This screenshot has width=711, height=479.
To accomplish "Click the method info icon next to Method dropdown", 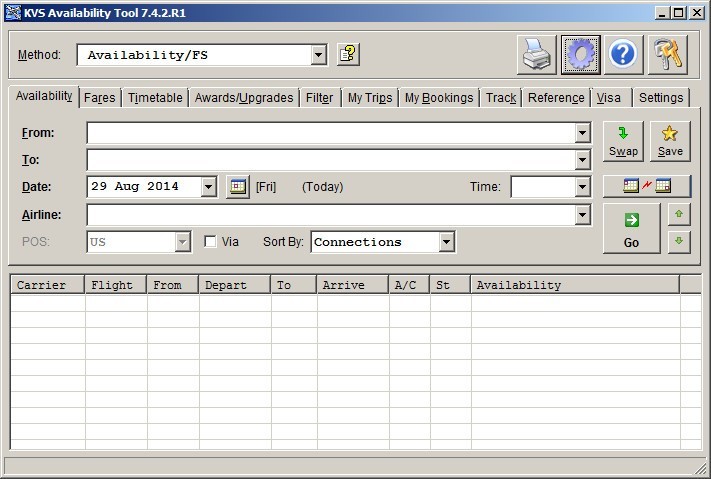I will [348, 54].
